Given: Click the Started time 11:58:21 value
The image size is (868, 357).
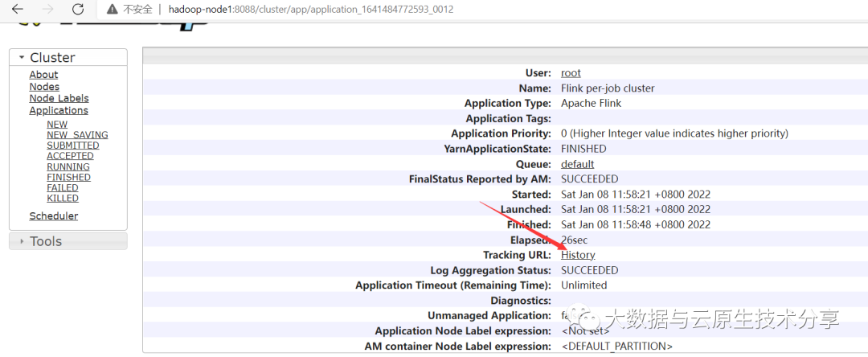Looking at the screenshot, I should (636, 195).
